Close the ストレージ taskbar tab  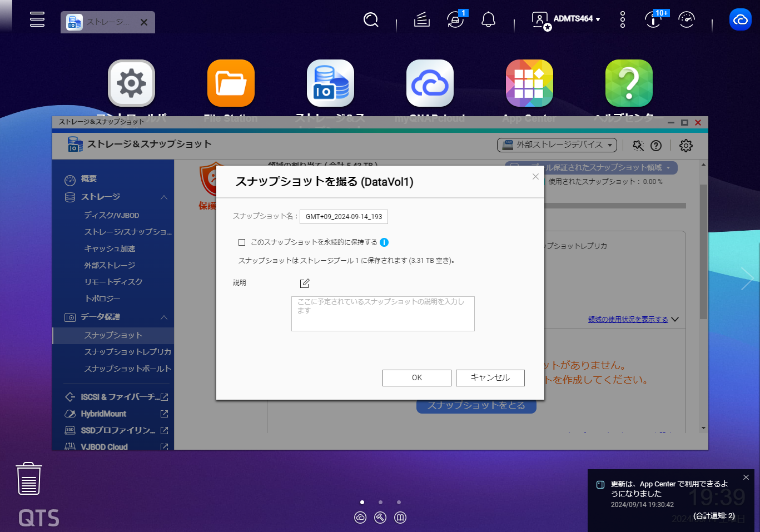(144, 22)
